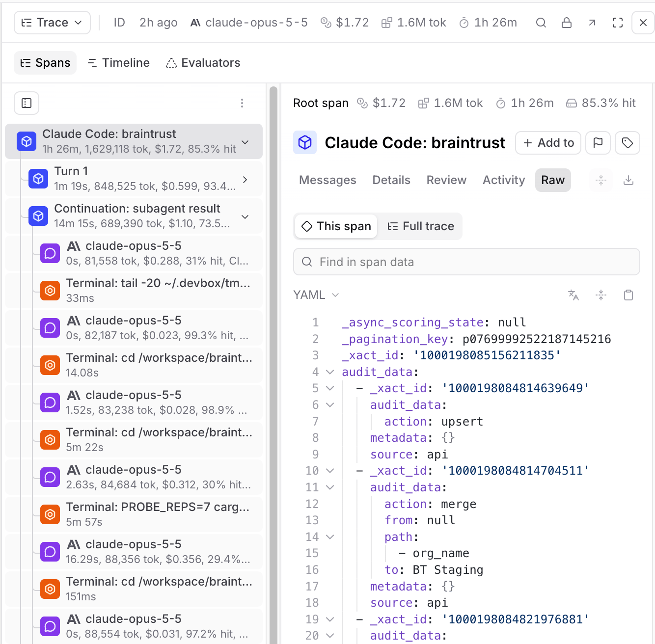Open the Trace view dropdown
Viewport: 655px width, 644px height.
pos(53,23)
